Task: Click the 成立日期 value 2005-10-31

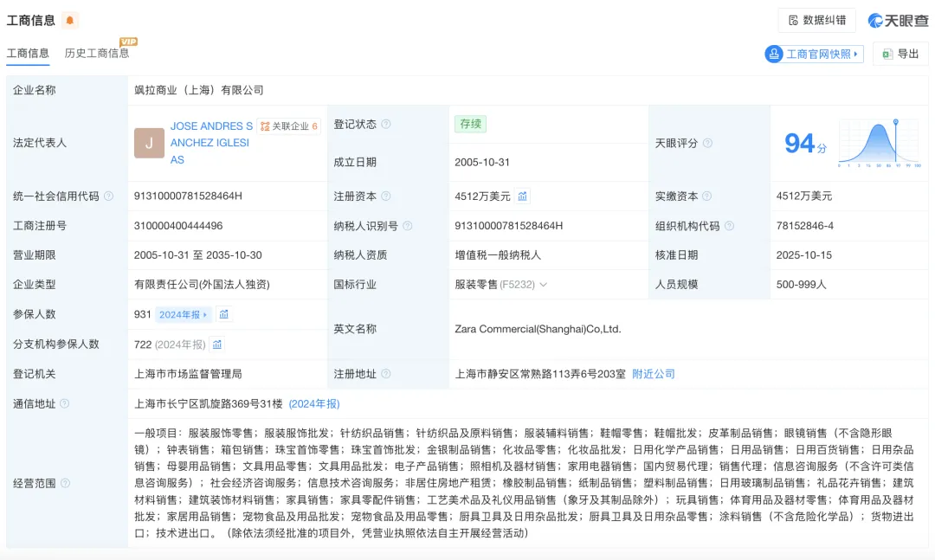Action: 482,162
